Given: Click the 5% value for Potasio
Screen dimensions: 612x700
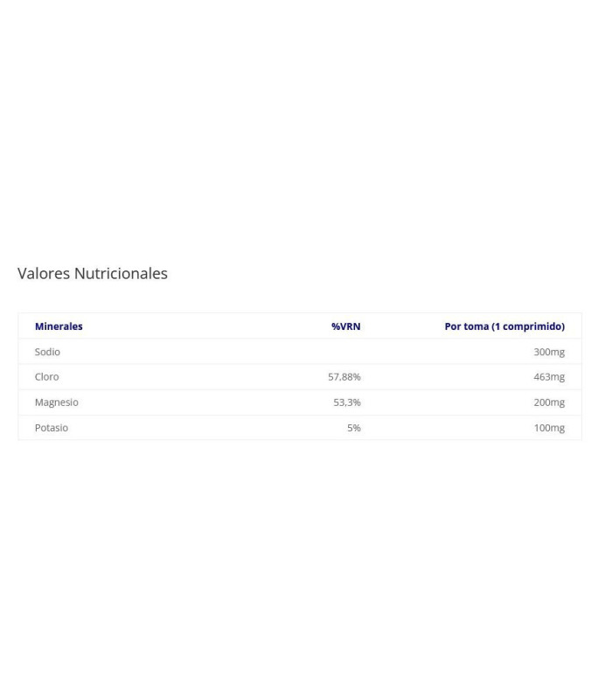Looking at the screenshot, I should [x=353, y=428].
